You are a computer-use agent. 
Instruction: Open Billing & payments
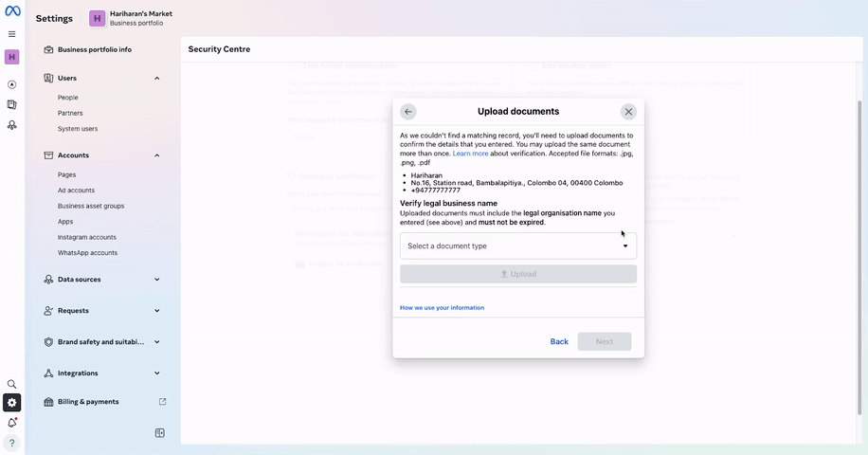pyautogui.click(x=88, y=402)
